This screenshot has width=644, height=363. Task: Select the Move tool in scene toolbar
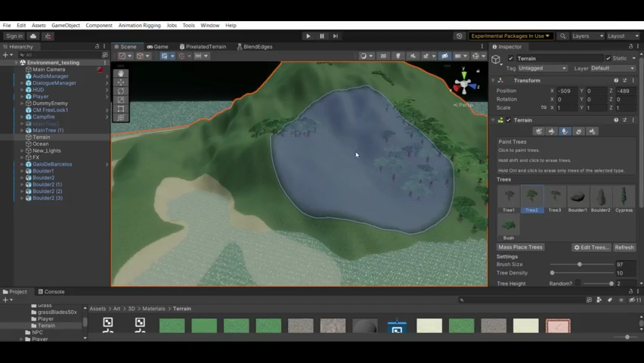[x=121, y=82]
